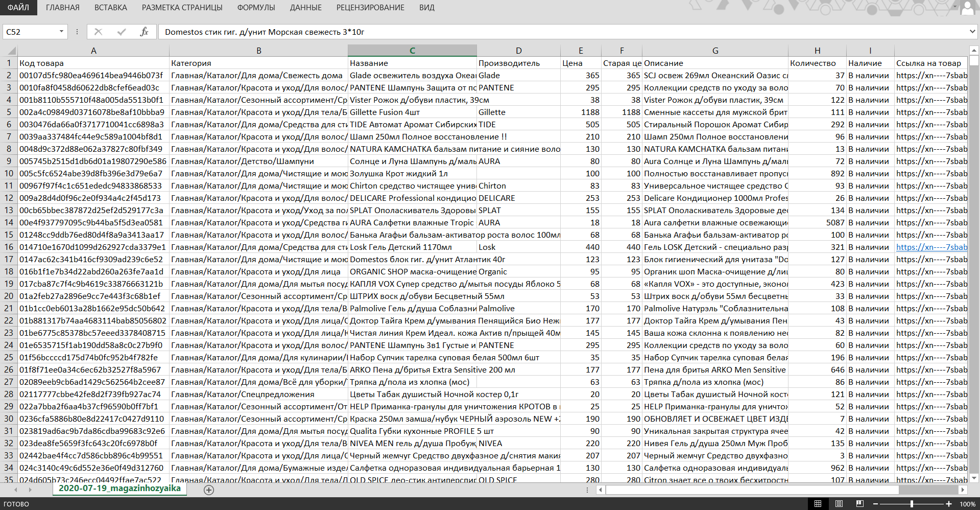Click next sheet navigation arrow
Image resolution: width=980 pixels, height=510 pixels.
click(30, 490)
